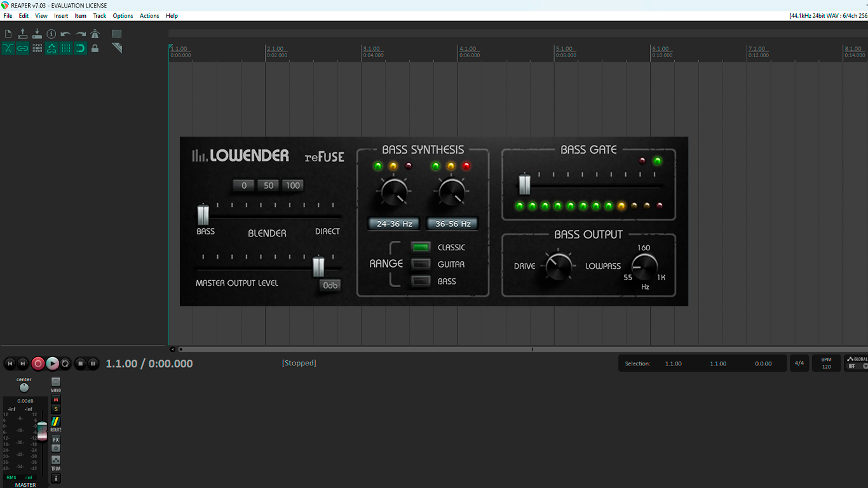Click the Lowpass frequency knob
The height and width of the screenshot is (488, 868).
click(x=644, y=266)
